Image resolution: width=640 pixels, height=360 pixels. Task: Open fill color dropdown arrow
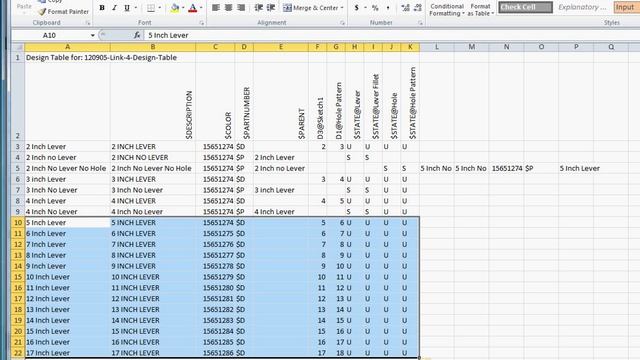[183, 8]
